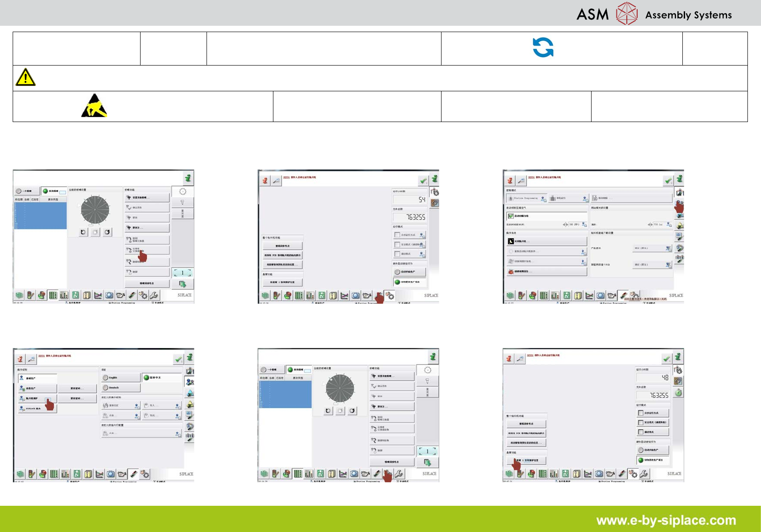
Task: Tick the third run-mode checkbox in counter-54 screenshot
Action: pyautogui.click(x=397, y=254)
